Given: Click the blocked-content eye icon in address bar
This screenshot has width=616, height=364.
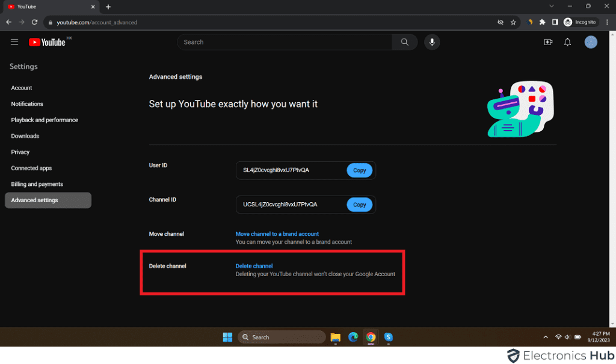Looking at the screenshot, I should 500,22.
